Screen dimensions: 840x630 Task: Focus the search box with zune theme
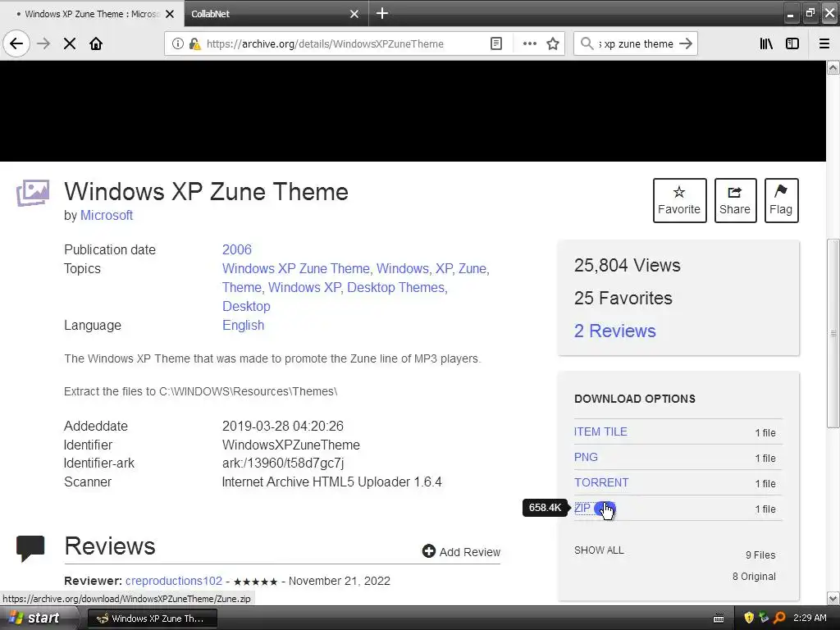[x=637, y=44]
